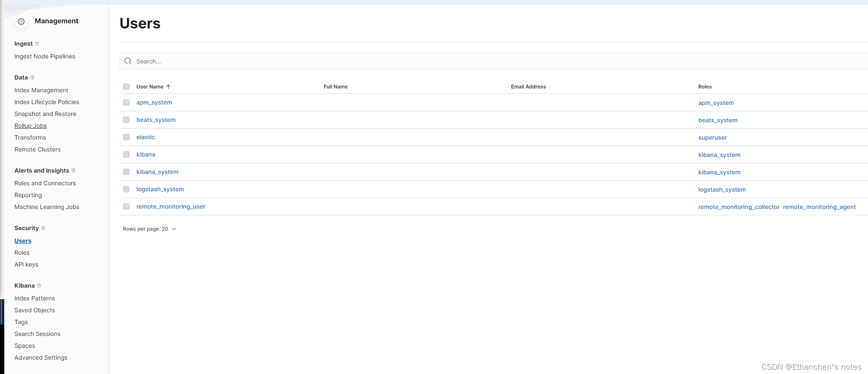Click the help icon next to Kibana heading
The height and width of the screenshot is (374, 868).
[x=39, y=286]
